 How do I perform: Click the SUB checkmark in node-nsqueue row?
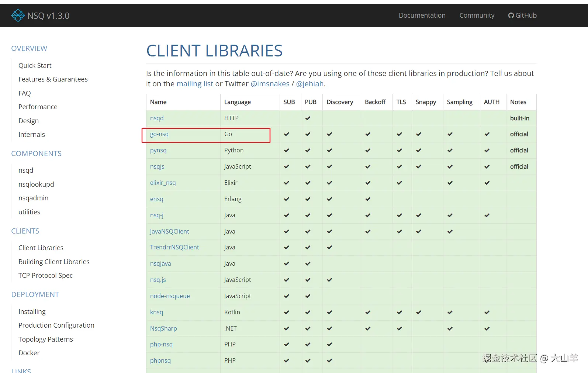(x=287, y=296)
